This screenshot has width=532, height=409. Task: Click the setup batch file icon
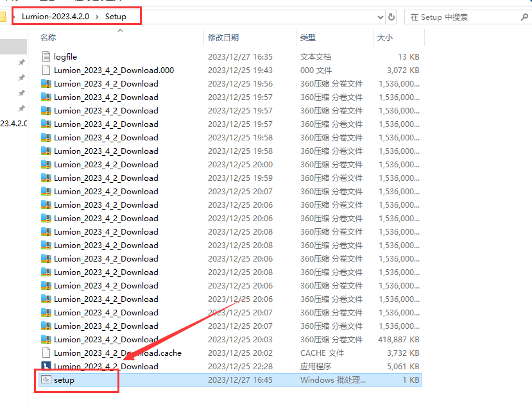tap(46, 380)
